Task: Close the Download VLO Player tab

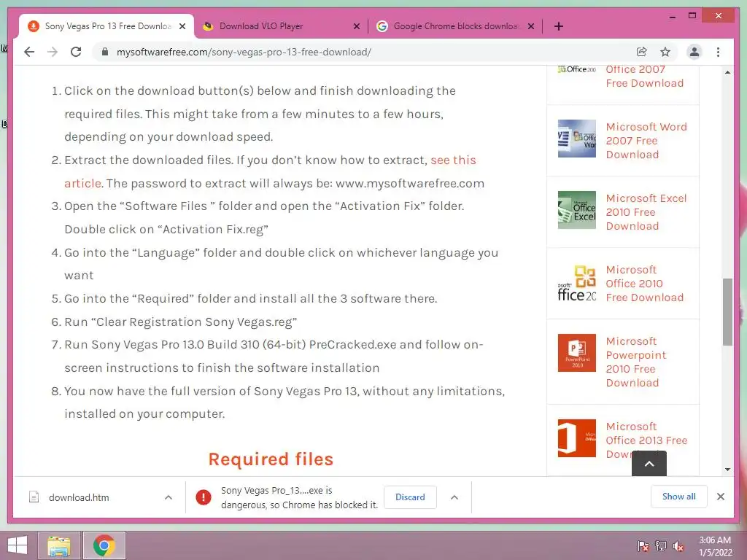Action: pyautogui.click(x=356, y=27)
